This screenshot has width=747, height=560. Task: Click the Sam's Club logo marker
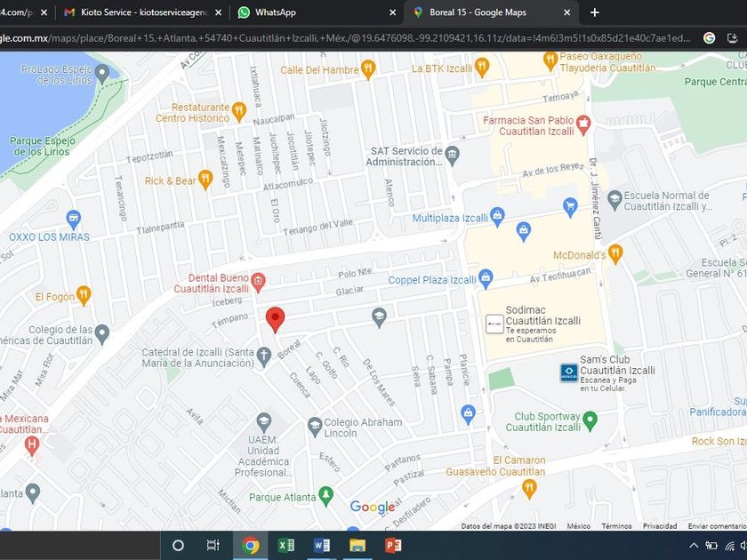[568, 372]
